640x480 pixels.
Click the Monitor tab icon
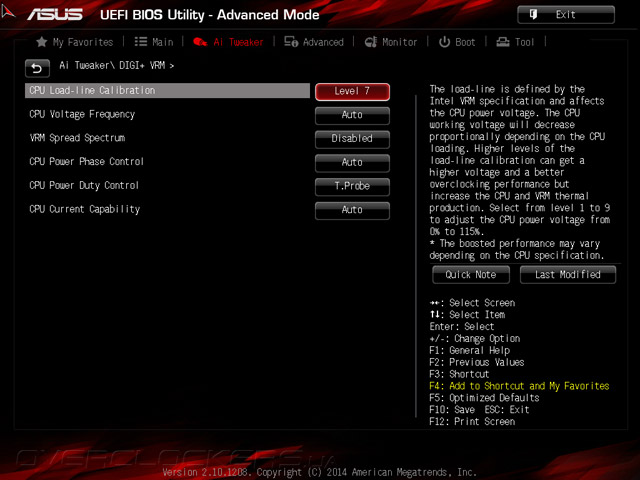(371, 42)
